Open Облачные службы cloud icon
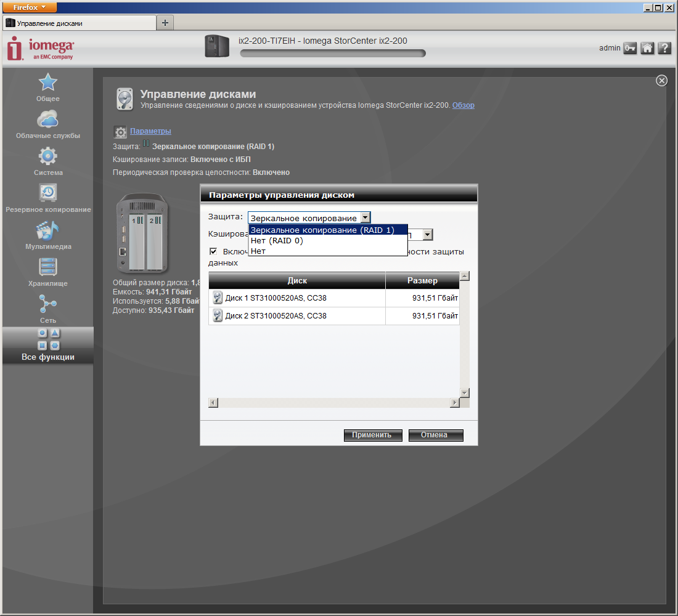Image resolution: width=678 pixels, height=616 pixels. [47, 119]
